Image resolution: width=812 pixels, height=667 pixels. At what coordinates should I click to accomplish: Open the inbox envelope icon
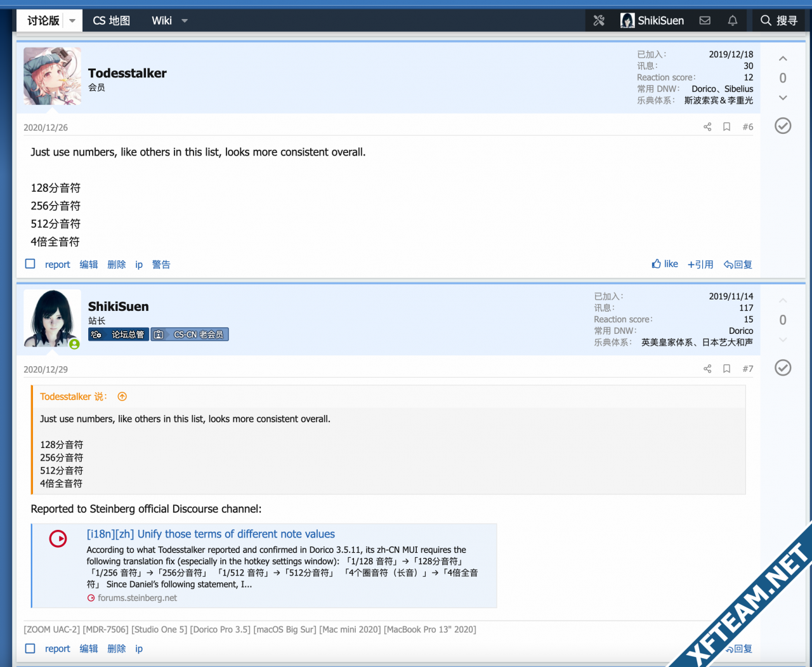[x=705, y=21]
